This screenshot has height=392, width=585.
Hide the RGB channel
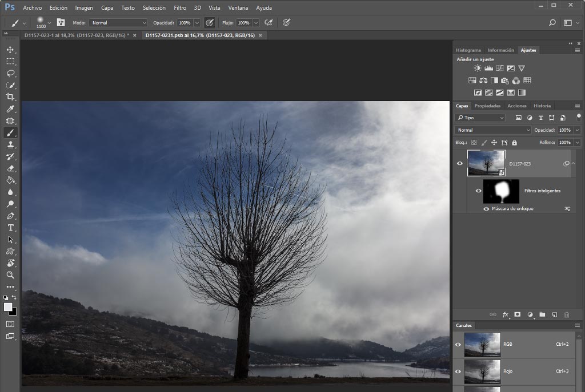tap(458, 345)
